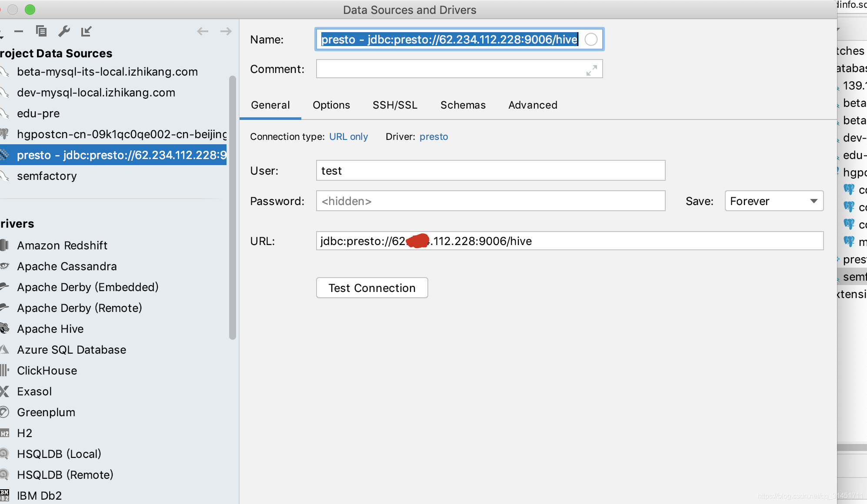Viewport: 867px width, 504px height.
Task: Switch to the SSH/SSL tab
Action: 394,105
